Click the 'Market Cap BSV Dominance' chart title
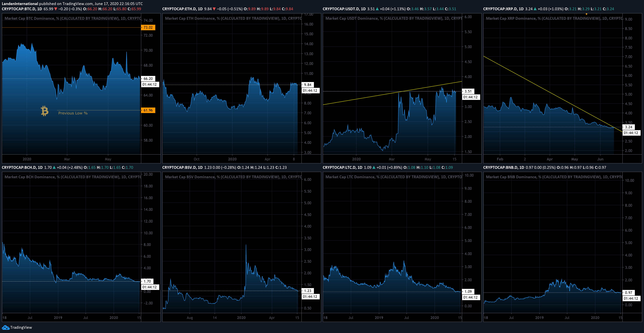This screenshot has width=644, height=333. point(233,177)
